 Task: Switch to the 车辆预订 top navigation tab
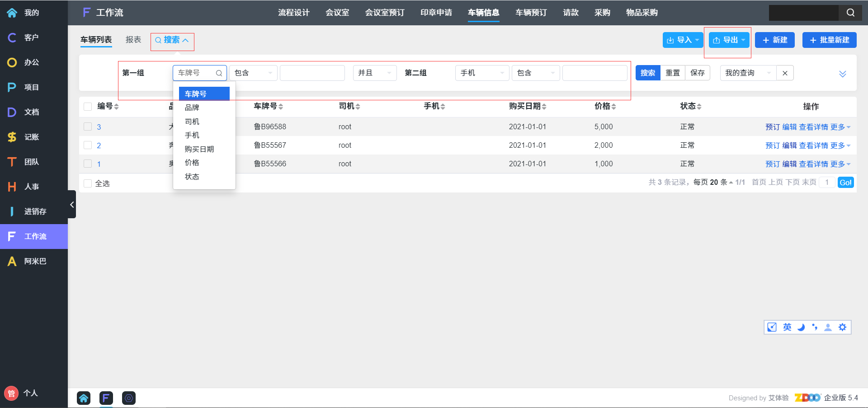point(531,13)
